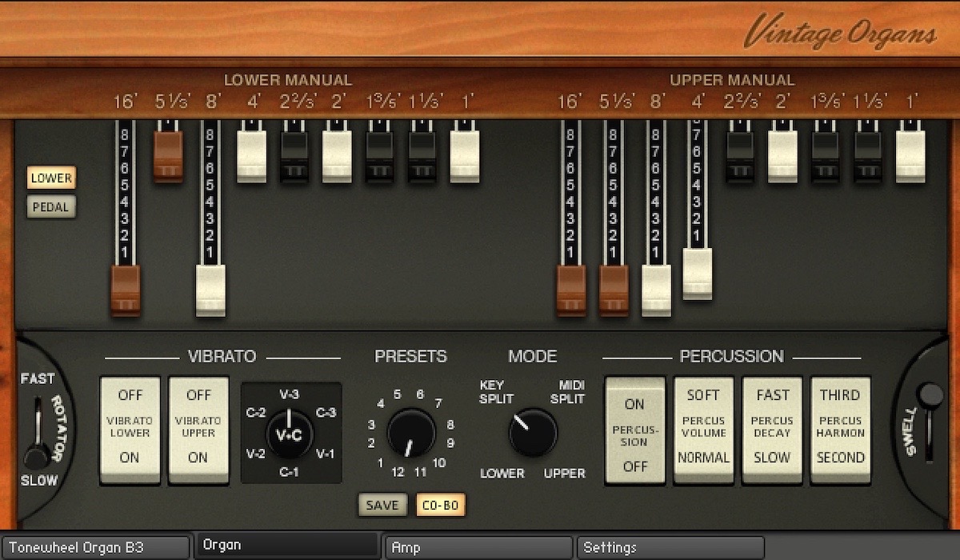Screen dimensions: 960x560
Task: Click the Vintage Organs logo
Action: 840,32
